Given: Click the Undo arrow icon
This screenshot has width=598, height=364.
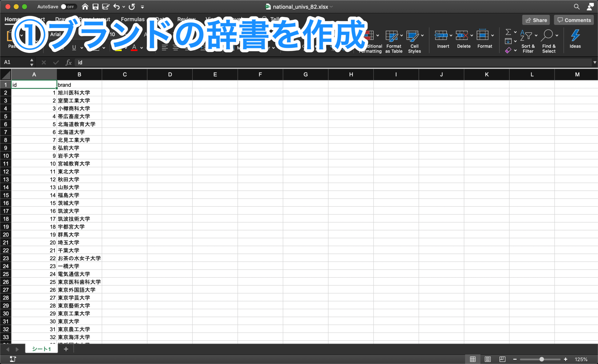Looking at the screenshot, I should point(117,6).
